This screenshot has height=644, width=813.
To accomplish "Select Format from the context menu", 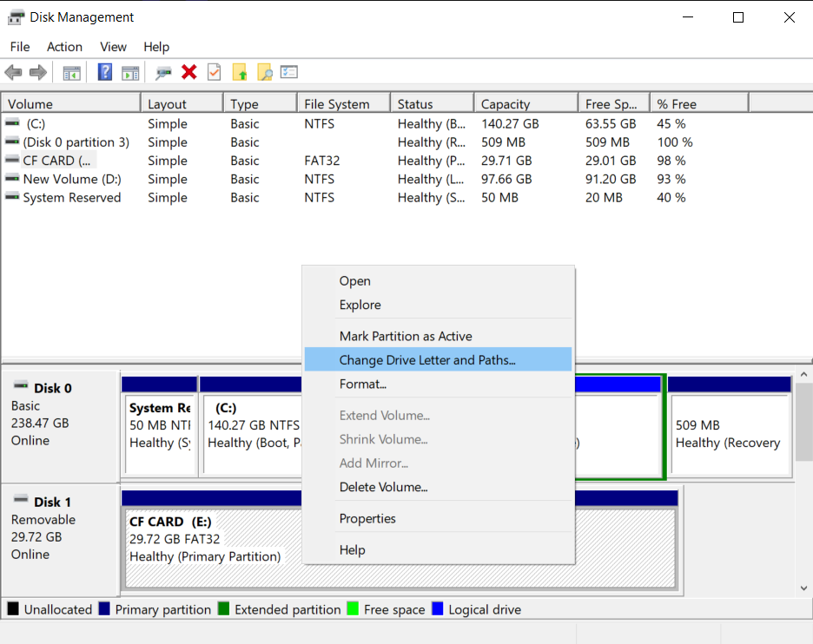I will click(360, 384).
